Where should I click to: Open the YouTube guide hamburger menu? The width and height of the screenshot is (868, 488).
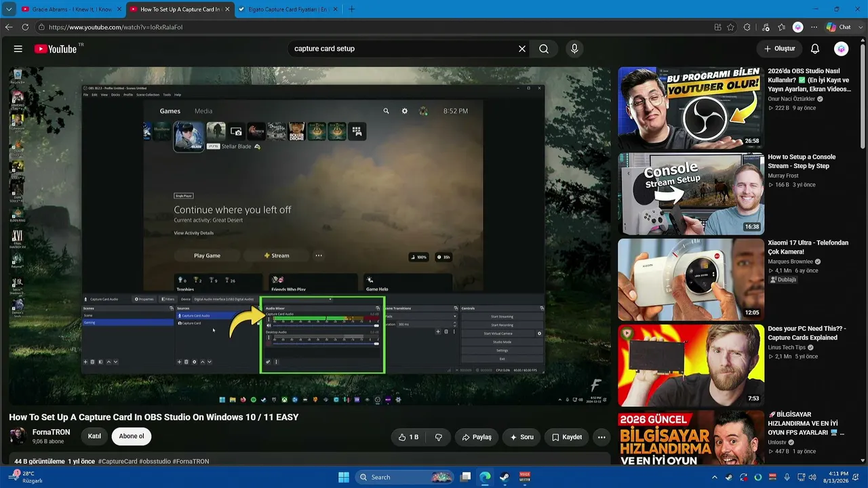18,49
